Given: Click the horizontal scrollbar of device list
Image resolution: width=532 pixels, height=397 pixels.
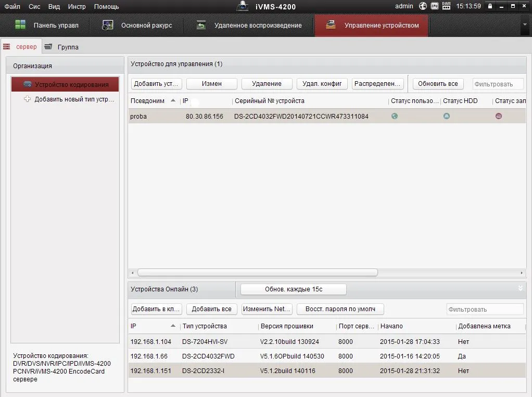Looking at the screenshot, I should (x=258, y=273).
